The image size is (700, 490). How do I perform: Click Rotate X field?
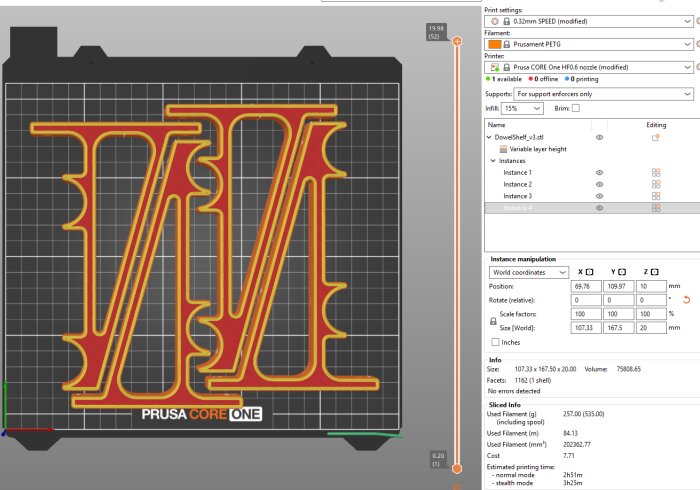click(x=586, y=300)
